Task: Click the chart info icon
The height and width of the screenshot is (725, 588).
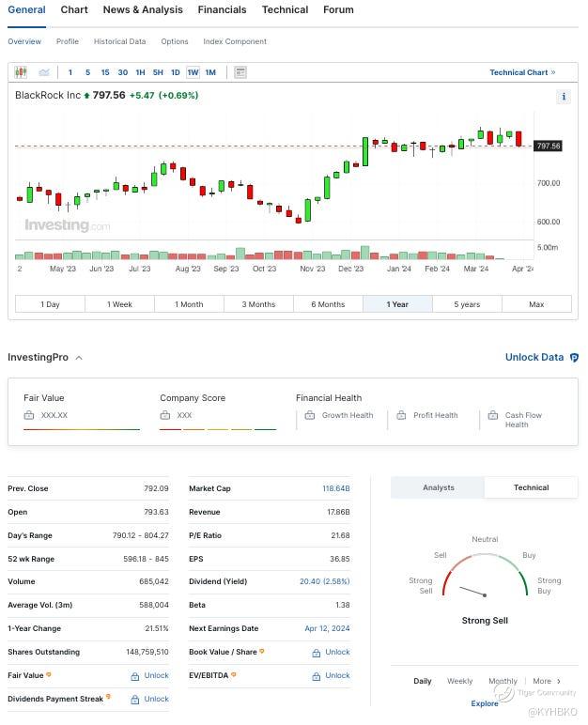Action: (563, 97)
